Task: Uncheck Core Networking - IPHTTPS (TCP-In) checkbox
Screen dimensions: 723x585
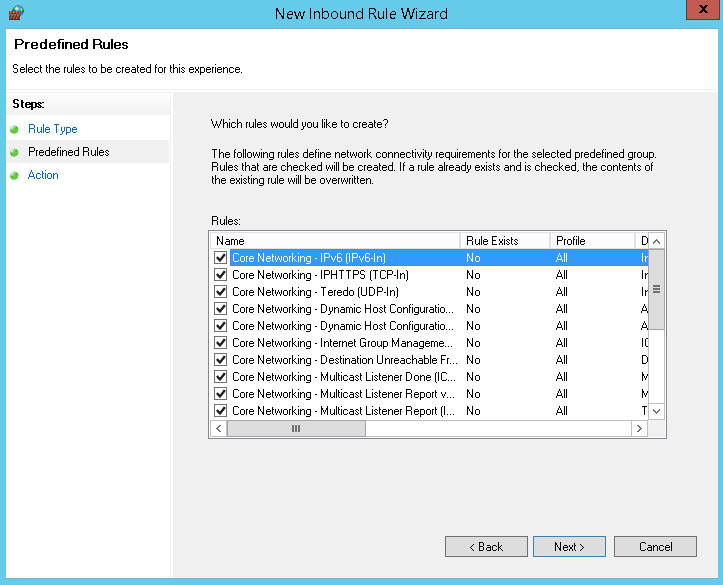Action: [221, 275]
